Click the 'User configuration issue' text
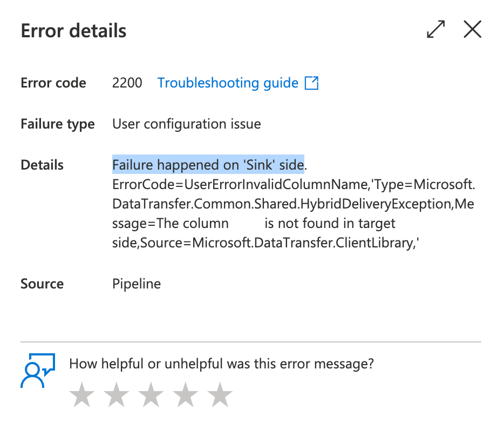Image resolution: width=504 pixels, height=430 pixels. [x=186, y=124]
